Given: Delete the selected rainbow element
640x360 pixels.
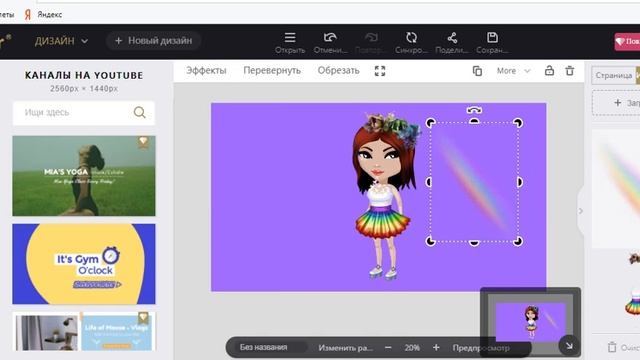Looking at the screenshot, I should click(570, 71).
